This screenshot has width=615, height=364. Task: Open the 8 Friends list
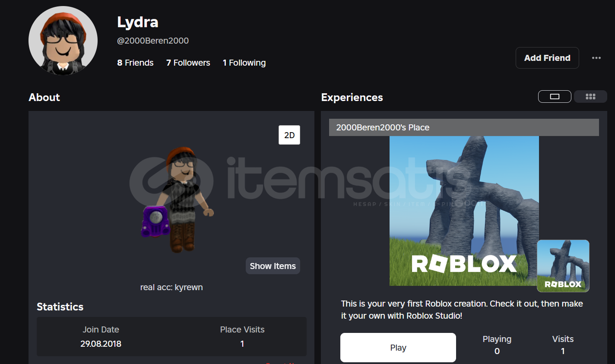(135, 63)
